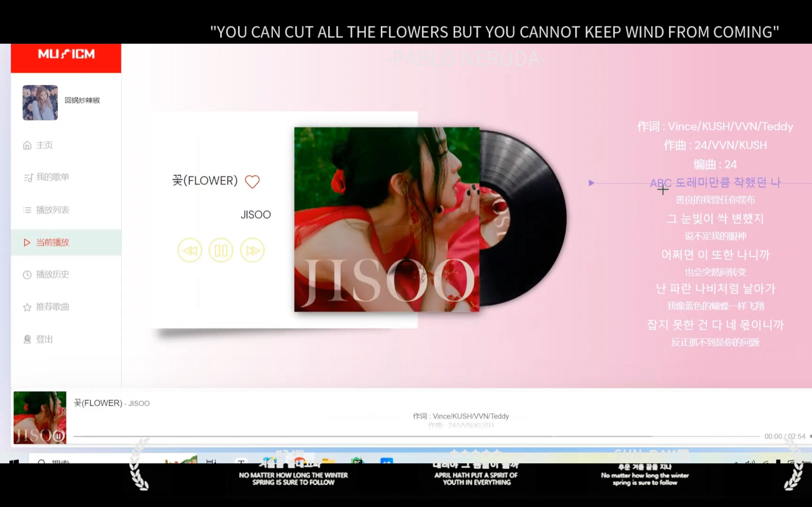Skip to the next track
This screenshot has width=812, height=507.
coord(252,250)
